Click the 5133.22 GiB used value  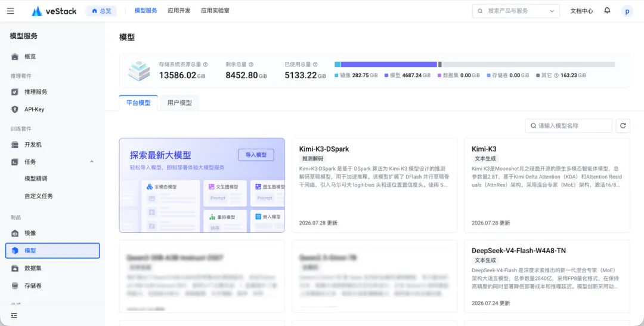(x=305, y=75)
